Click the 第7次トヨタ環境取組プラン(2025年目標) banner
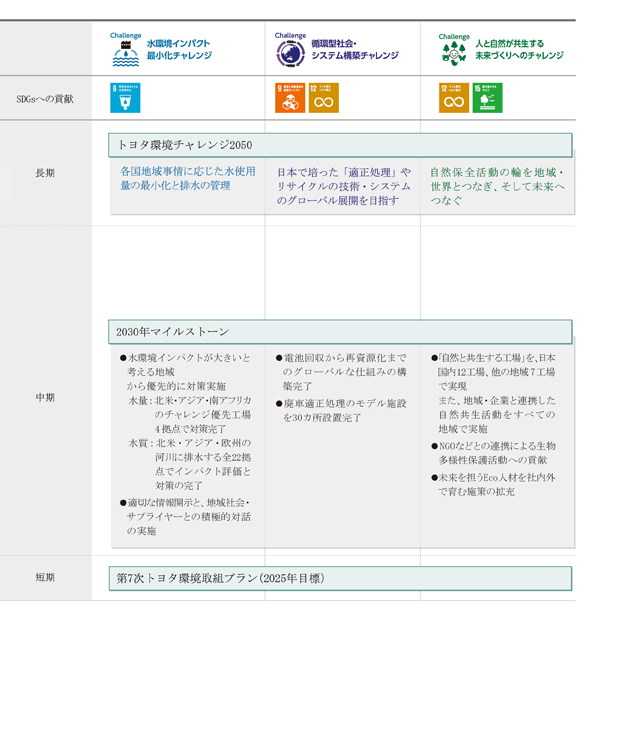 (340, 578)
